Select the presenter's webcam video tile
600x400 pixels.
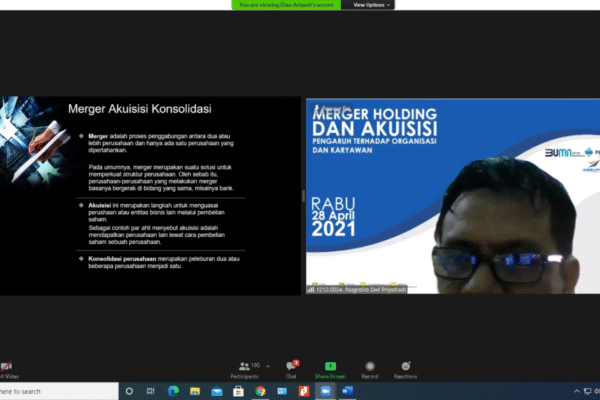[452, 195]
